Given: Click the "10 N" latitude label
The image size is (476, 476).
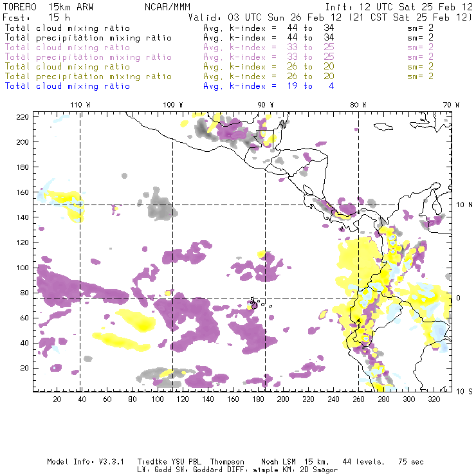Looking at the screenshot, I should click(464, 205).
